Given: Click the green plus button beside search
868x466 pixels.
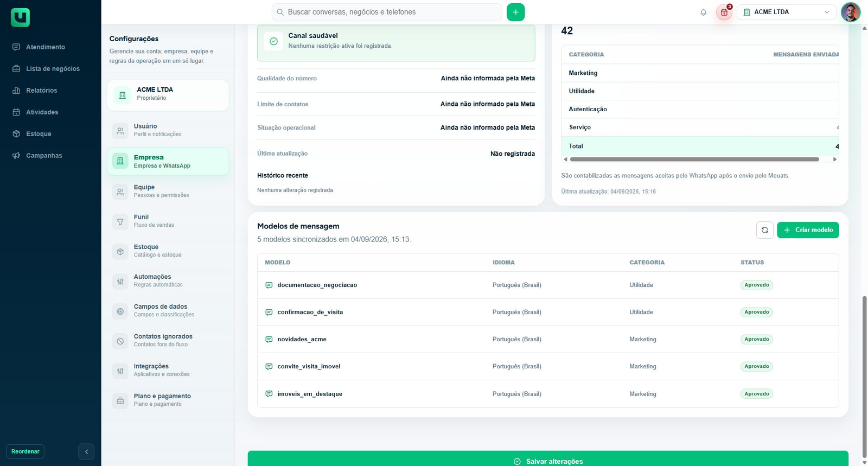Looking at the screenshot, I should pos(515,12).
